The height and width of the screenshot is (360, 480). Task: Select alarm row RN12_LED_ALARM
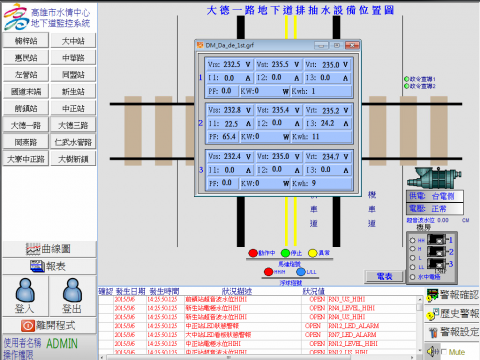[x=258, y=326]
